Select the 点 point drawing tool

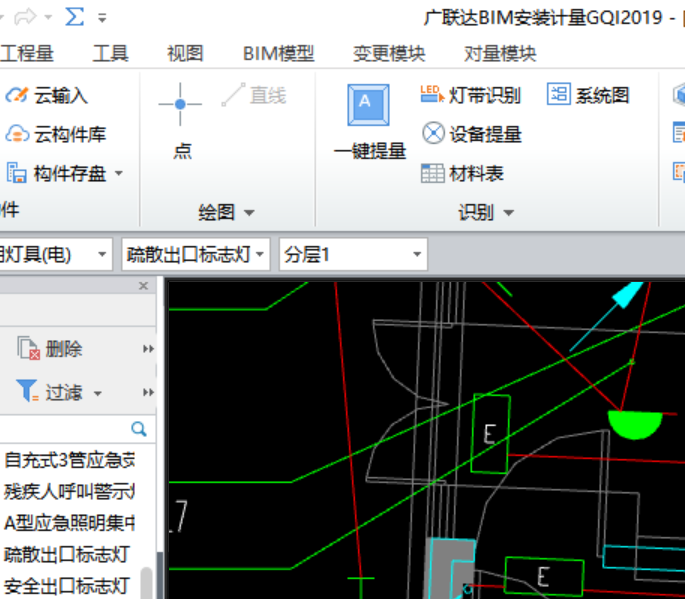pos(180,120)
